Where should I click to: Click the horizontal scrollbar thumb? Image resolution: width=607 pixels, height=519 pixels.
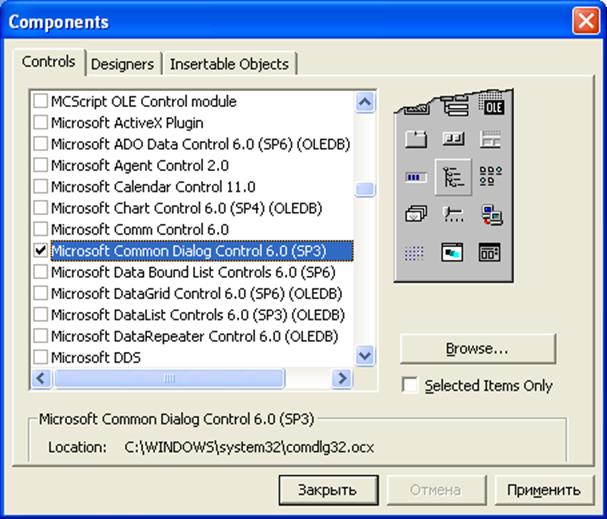coord(169,378)
